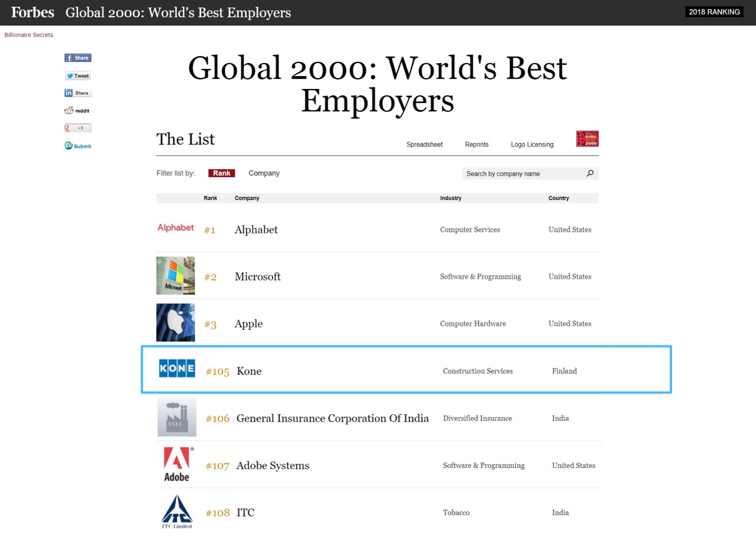The width and height of the screenshot is (756, 551).
Task: Open the Reprints link
Action: pos(476,144)
